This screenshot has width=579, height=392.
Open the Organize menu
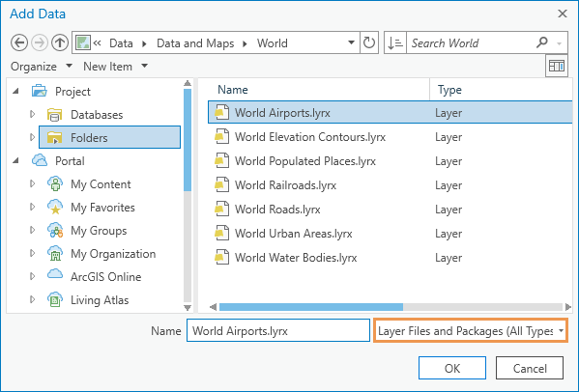point(41,67)
